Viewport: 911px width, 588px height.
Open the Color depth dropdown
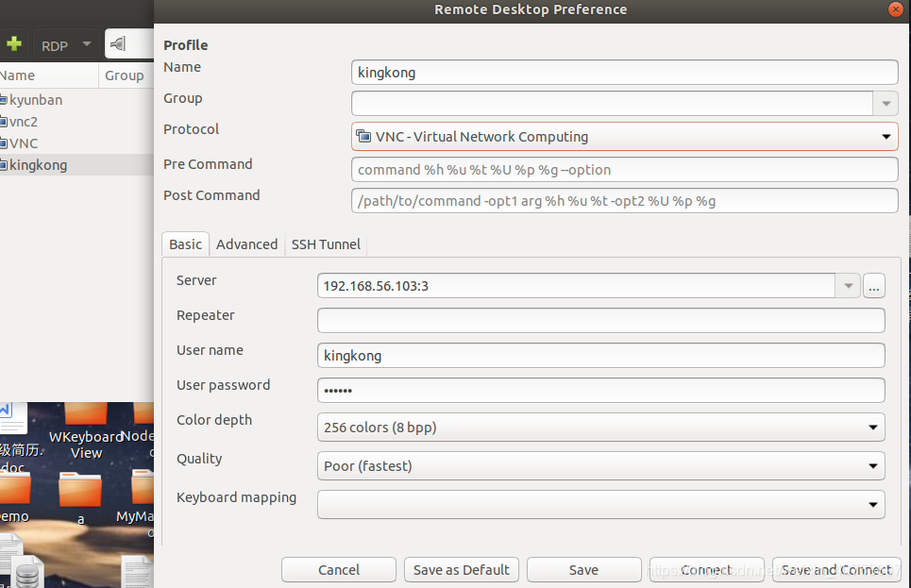tap(601, 428)
